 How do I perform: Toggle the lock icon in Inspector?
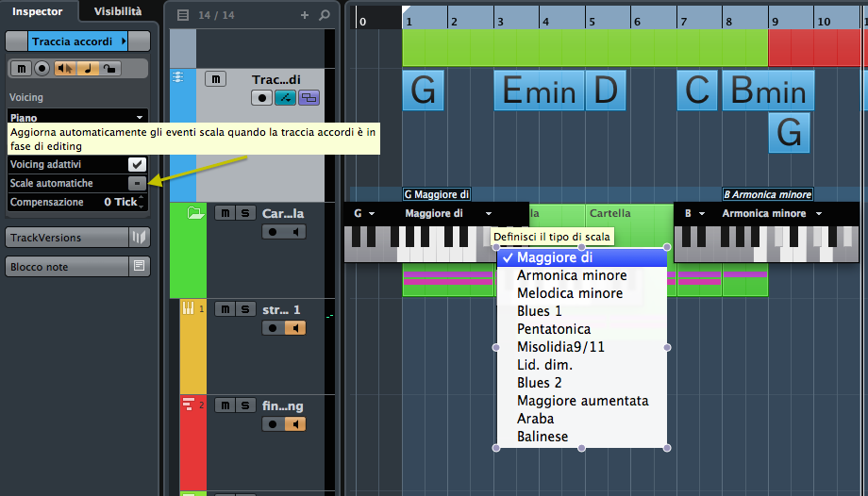point(110,69)
